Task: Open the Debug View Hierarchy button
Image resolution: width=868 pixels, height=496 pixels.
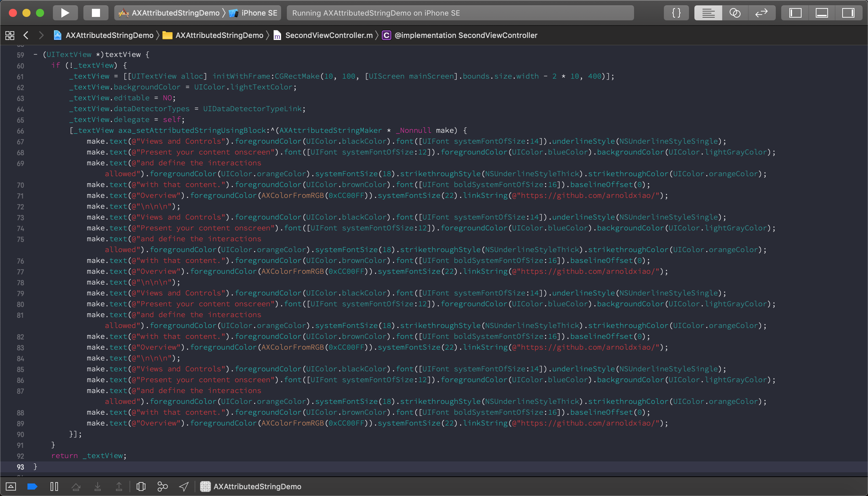Action: pos(141,487)
